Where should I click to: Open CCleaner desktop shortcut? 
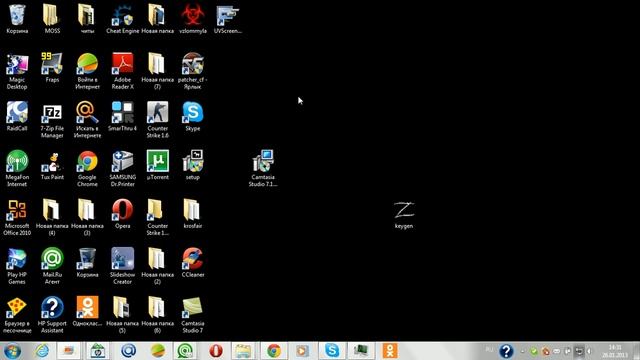(x=193, y=262)
